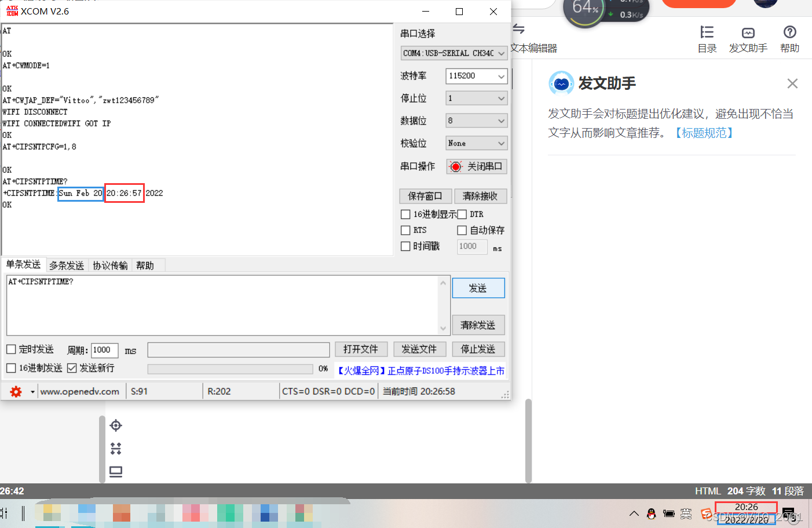Switch to 协议传输 tab
This screenshot has height=528, width=812.
point(110,265)
